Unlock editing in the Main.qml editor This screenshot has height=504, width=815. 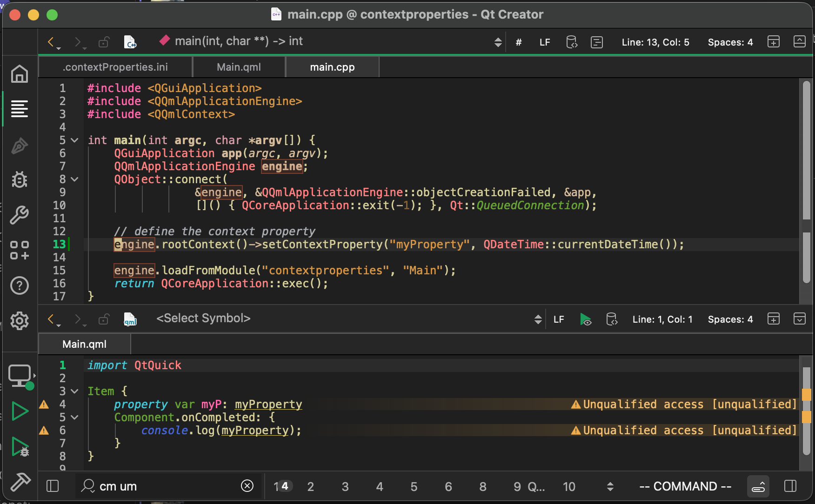pyautogui.click(x=104, y=319)
